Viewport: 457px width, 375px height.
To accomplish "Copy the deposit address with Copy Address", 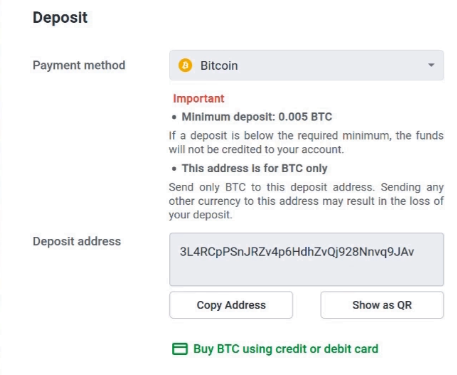I will click(x=231, y=305).
